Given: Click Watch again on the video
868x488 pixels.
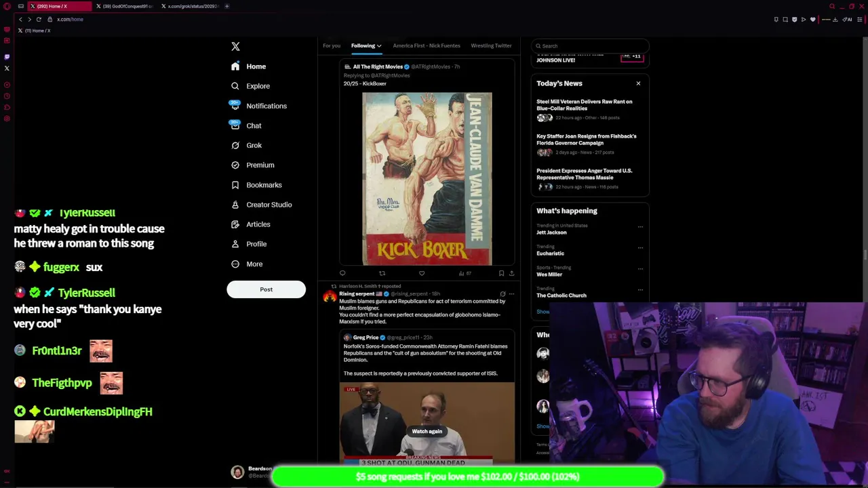Looking at the screenshot, I should (x=427, y=431).
